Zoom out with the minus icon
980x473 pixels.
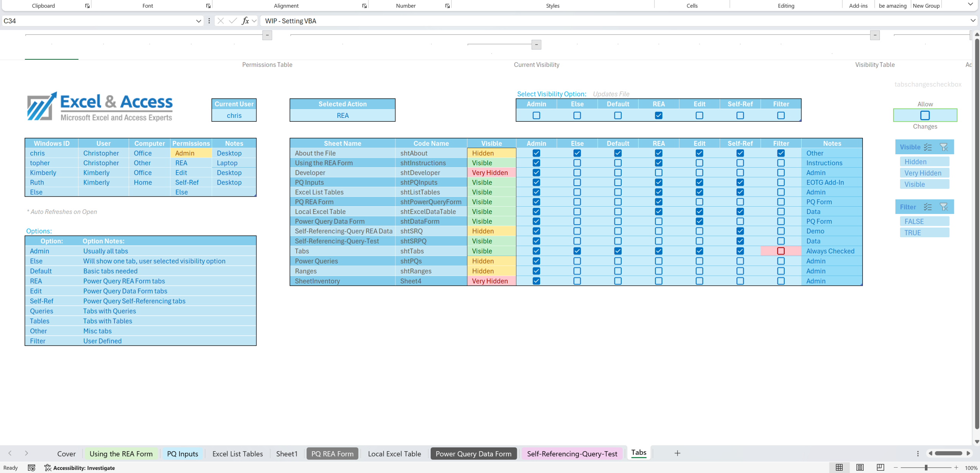click(896, 468)
